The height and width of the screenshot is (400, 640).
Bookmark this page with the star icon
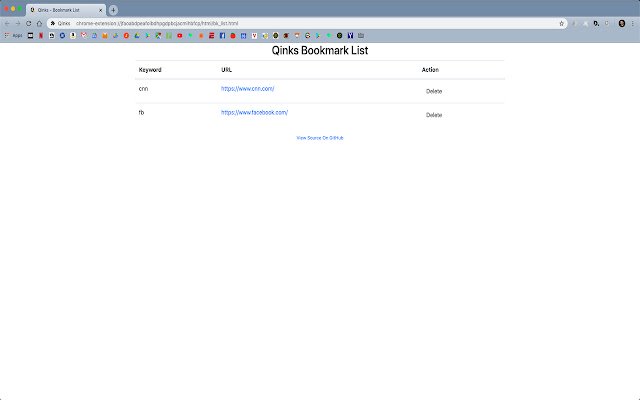pos(562,23)
